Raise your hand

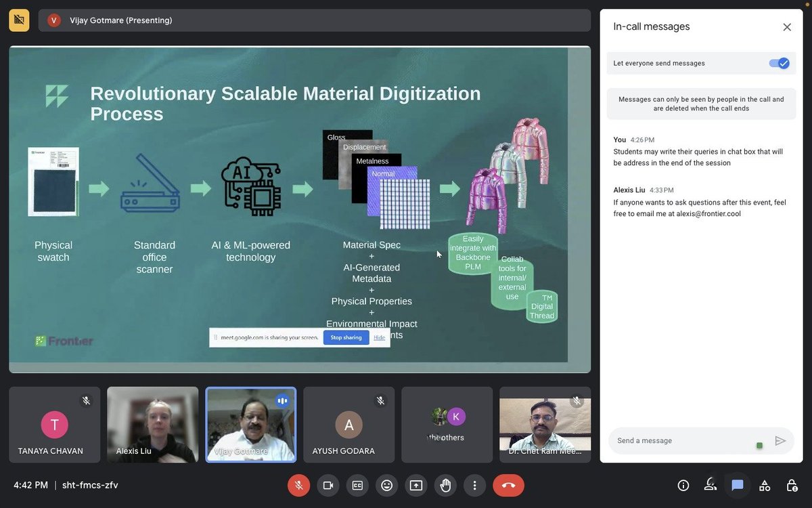pyautogui.click(x=445, y=485)
